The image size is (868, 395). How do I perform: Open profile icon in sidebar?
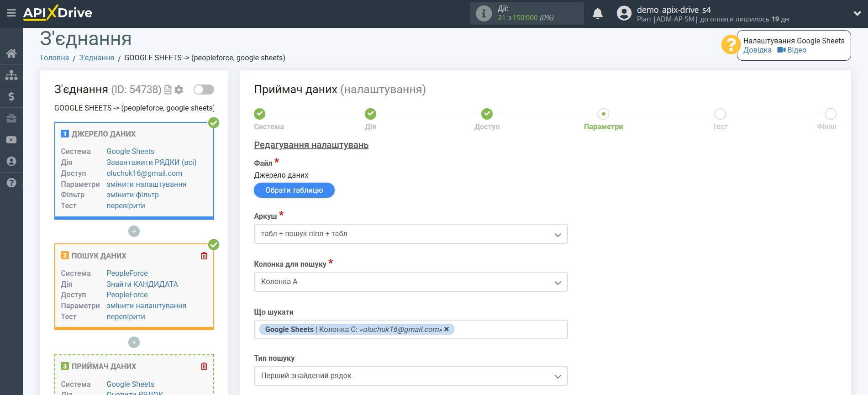click(x=11, y=161)
